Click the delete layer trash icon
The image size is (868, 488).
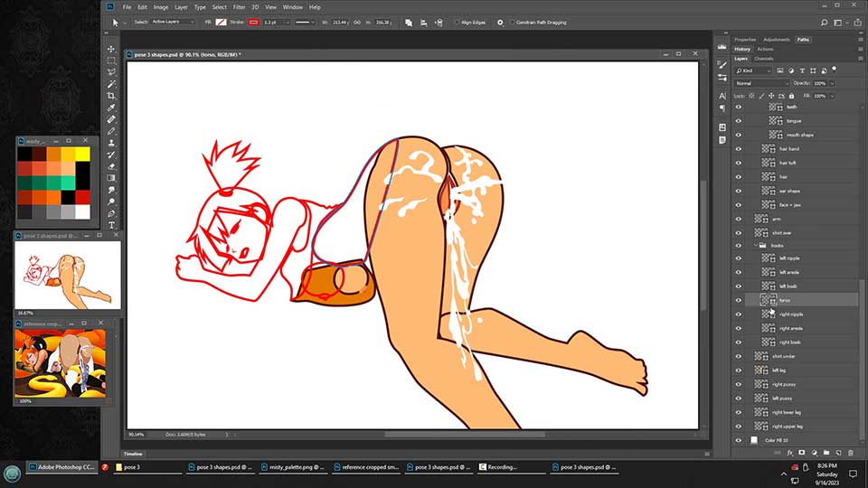[850, 452]
